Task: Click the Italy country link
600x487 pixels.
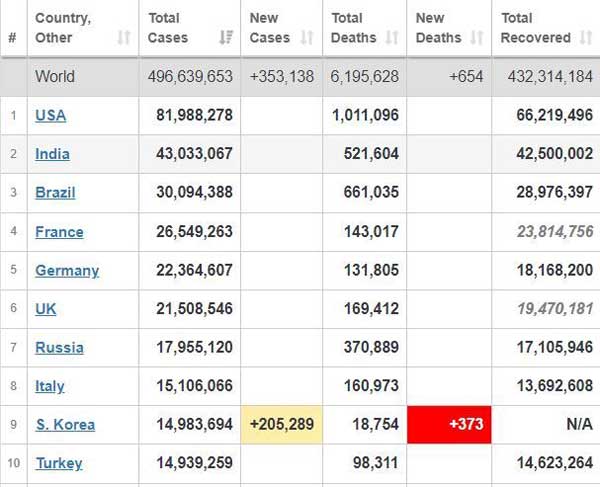Action: point(50,386)
